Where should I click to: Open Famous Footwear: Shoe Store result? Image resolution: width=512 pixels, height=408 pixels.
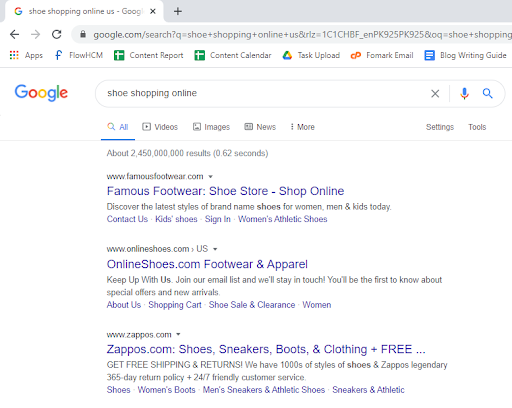[x=225, y=191]
